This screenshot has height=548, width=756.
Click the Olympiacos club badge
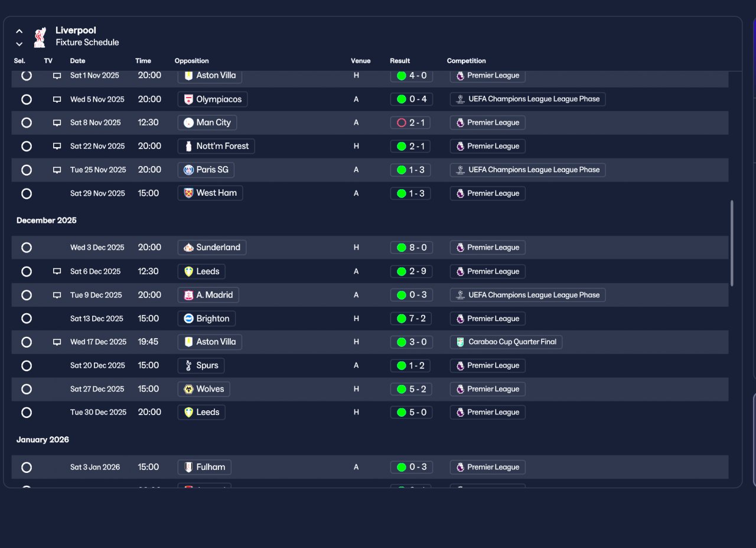pos(188,99)
